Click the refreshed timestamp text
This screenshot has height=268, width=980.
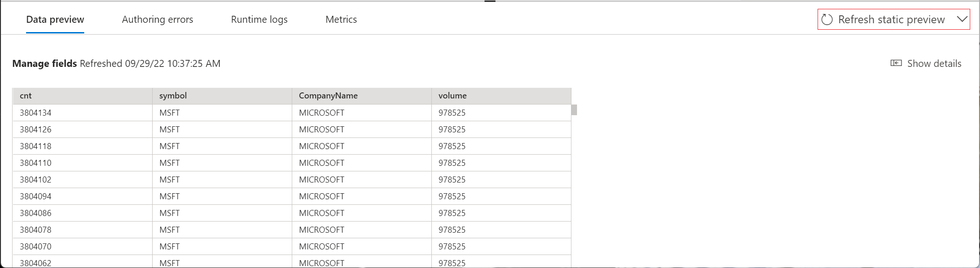click(150, 64)
